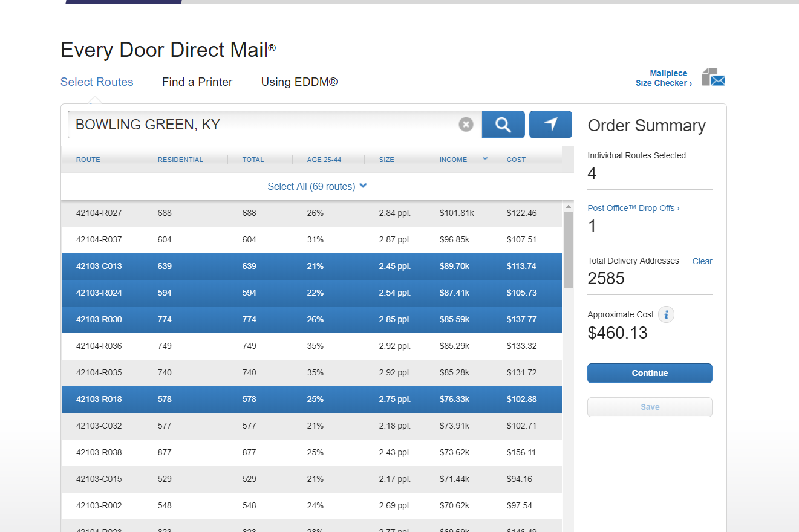Sort by COST column header
Viewport: 799px width, 532px height.
[x=517, y=160]
